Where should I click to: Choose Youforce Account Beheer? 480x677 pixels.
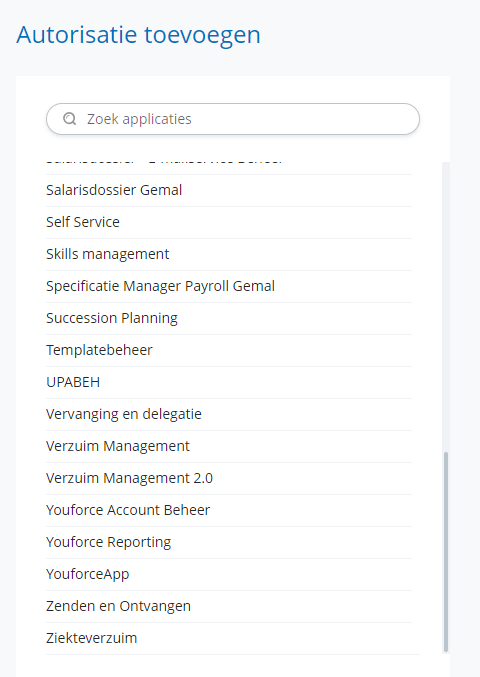coord(229,510)
